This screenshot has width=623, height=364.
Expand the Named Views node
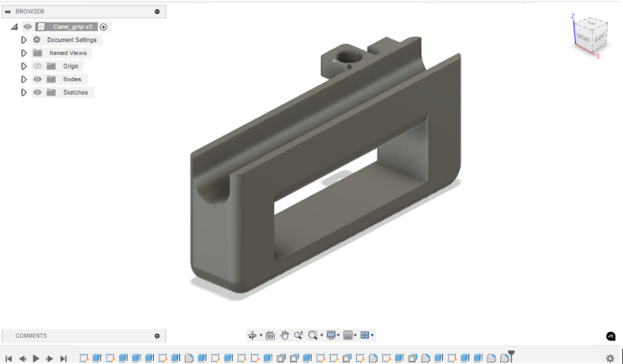tap(24, 53)
